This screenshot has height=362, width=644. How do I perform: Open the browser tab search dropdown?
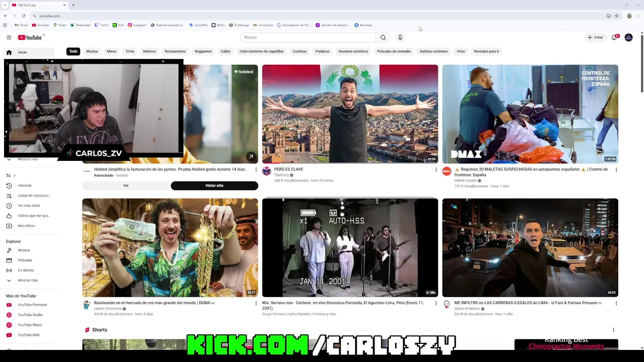[6, 5]
